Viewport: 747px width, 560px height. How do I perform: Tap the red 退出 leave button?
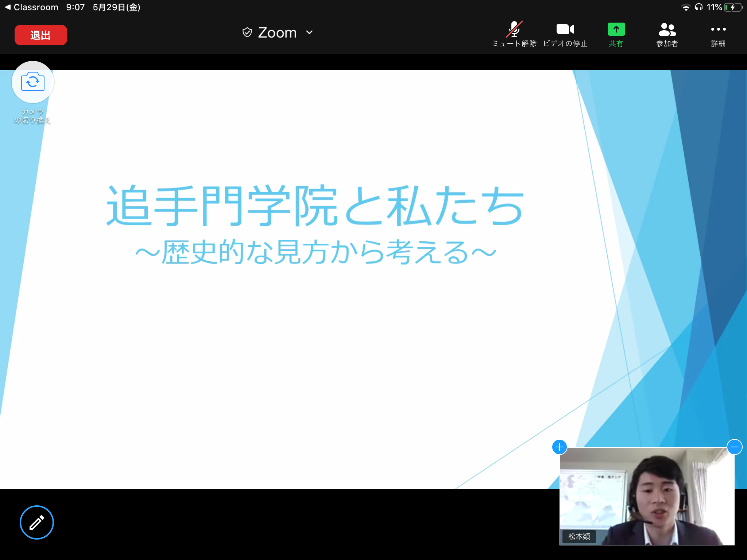[x=41, y=35]
